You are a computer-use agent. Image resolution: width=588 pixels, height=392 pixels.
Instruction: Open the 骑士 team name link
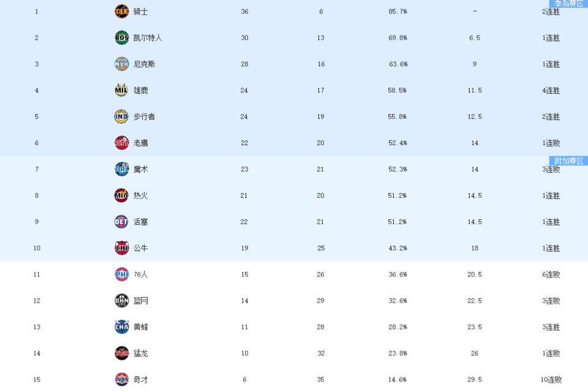(141, 12)
